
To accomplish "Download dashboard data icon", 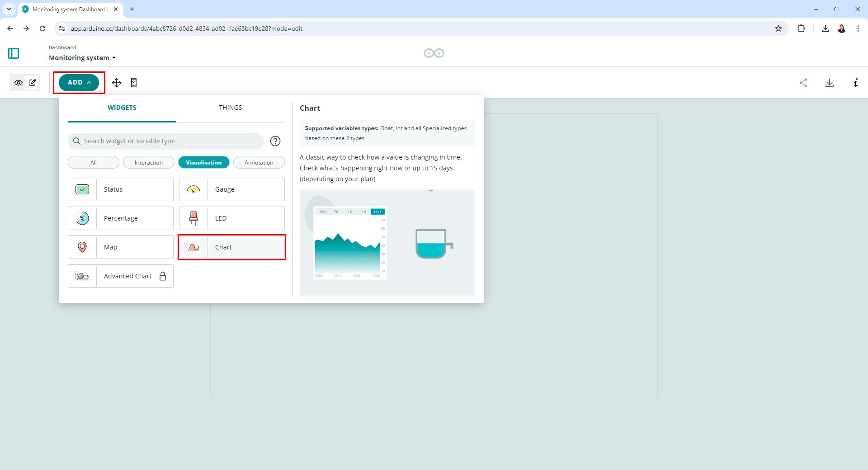I will tap(830, 83).
